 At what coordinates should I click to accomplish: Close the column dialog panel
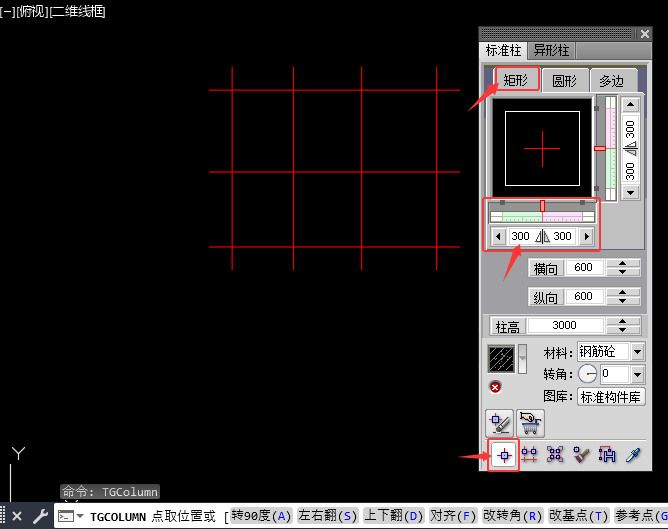(x=645, y=34)
